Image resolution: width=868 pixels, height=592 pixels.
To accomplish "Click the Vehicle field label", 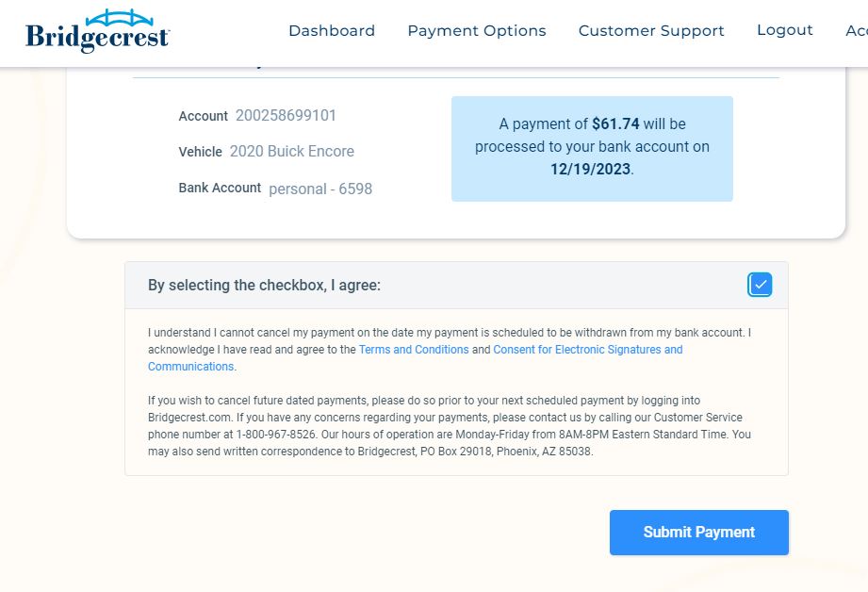I will point(200,152).
